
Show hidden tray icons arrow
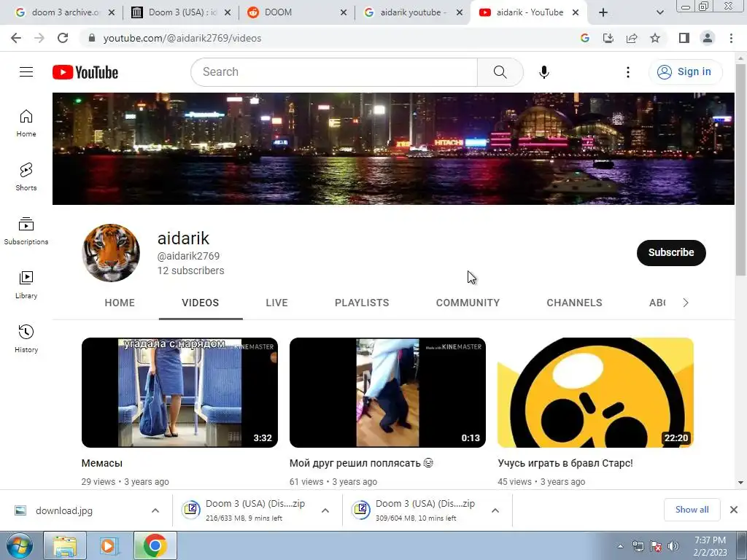[620, 546]
